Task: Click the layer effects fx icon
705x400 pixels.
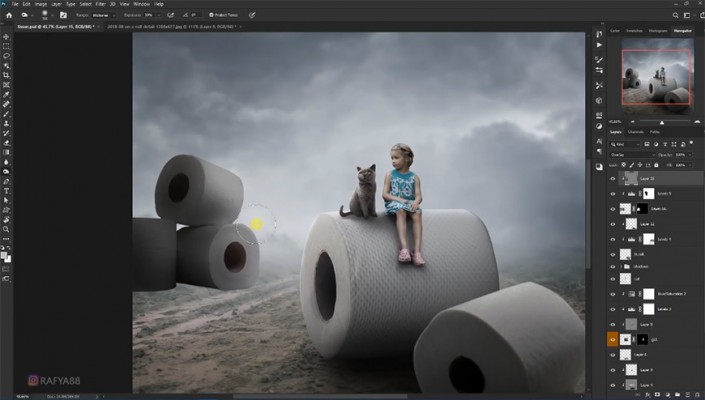Action: point(647,395)
